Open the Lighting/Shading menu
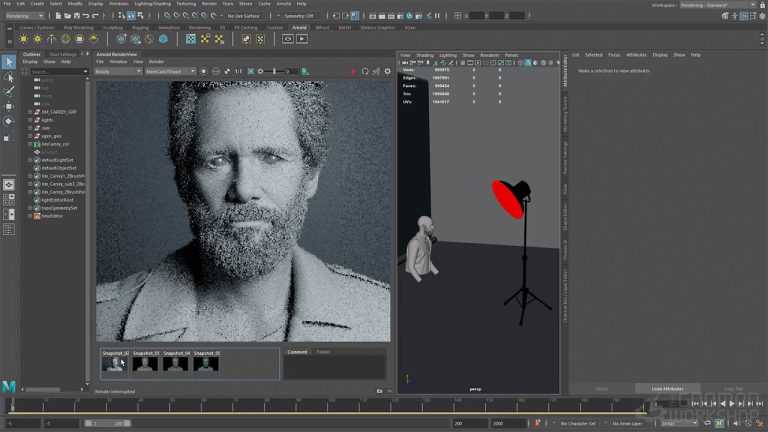Screen dimensions: 768x432 pyautogui.click(x=153, y=5)
